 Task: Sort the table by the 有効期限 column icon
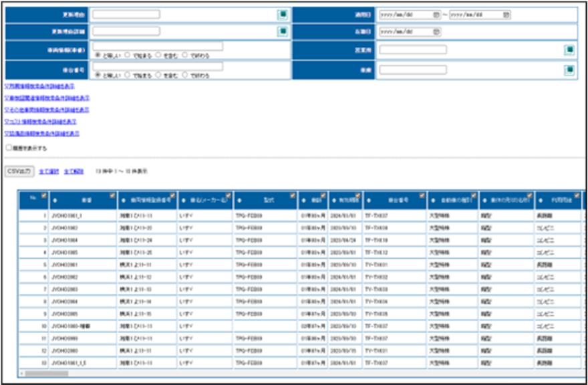pyautogui.click(x=333, y=200)
